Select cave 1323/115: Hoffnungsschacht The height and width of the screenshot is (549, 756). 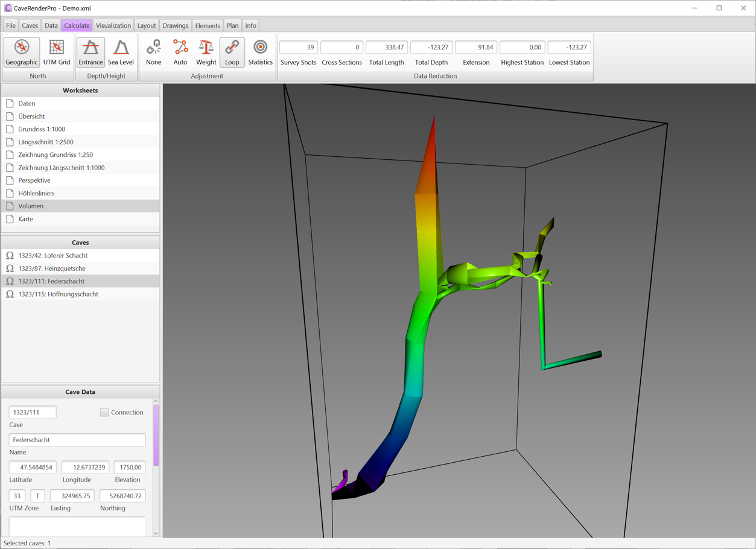click(58, 294)
